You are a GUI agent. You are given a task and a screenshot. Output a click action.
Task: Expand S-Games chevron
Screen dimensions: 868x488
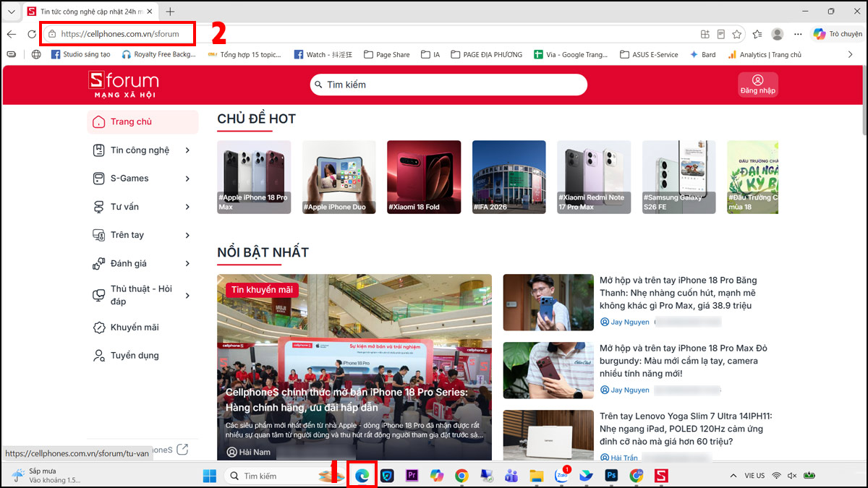click(187, 179)
